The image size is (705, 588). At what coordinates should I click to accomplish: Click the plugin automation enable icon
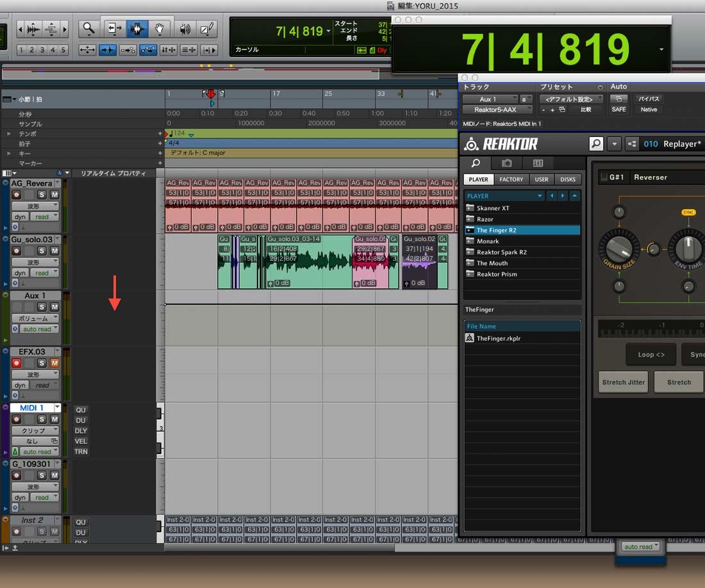618,99
